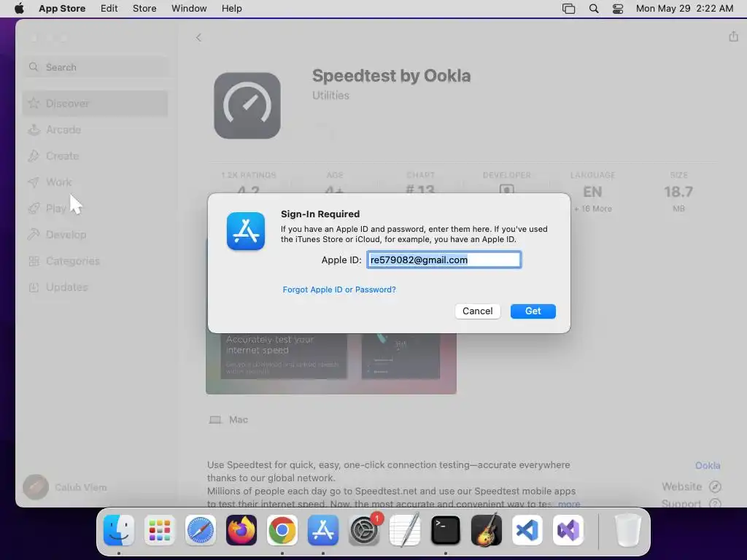Viewport: 747px width, 560px height.
Task: Open the Store menu
Action: click(x=144, y=9)
